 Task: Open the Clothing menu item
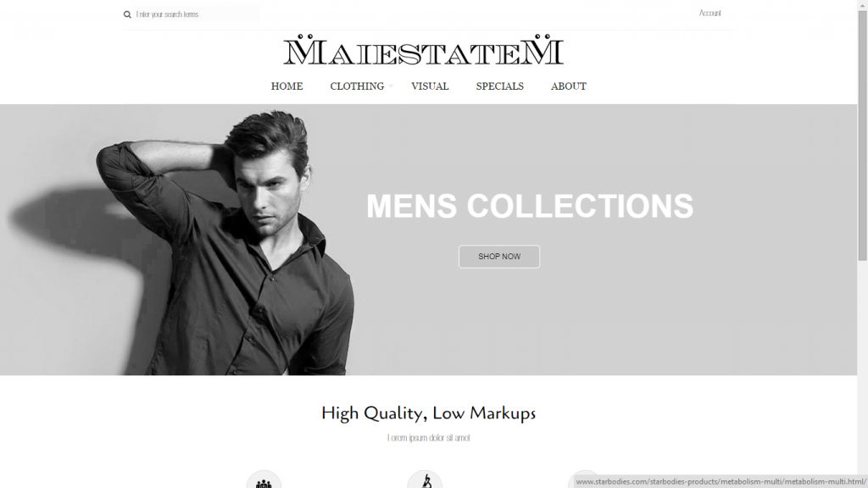[x=357, y=86]
